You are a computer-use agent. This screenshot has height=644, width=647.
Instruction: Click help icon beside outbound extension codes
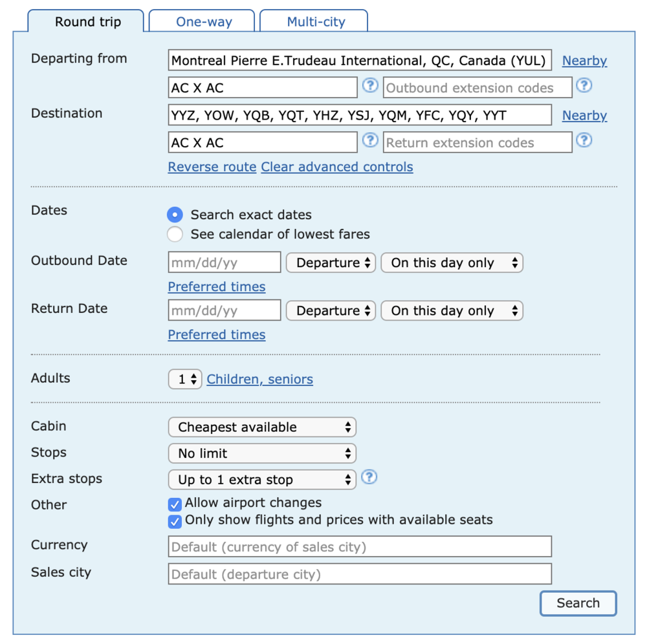pyautogui.click(x=584, y=85)
